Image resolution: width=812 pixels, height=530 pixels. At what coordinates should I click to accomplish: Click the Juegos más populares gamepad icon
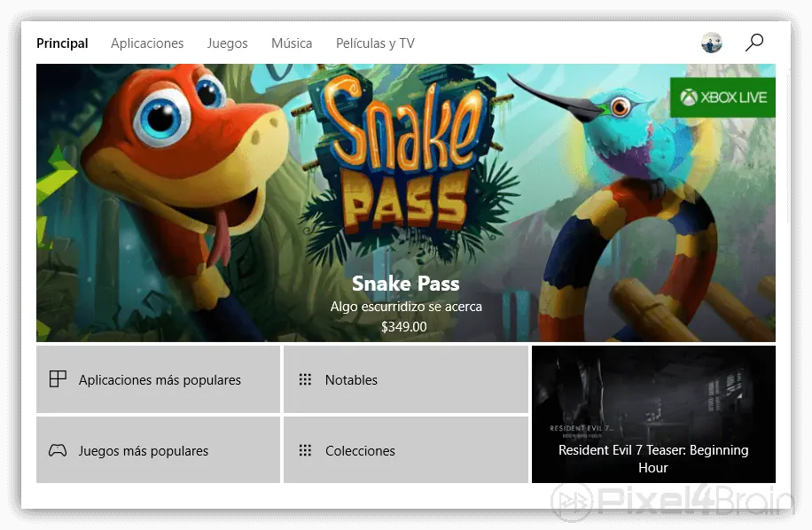click(58, 450)
